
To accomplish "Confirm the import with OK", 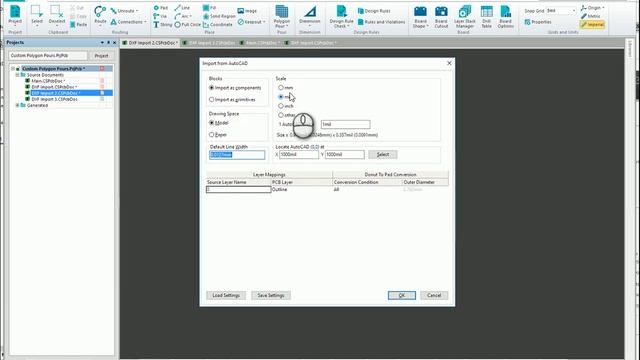I will (402, 295).
